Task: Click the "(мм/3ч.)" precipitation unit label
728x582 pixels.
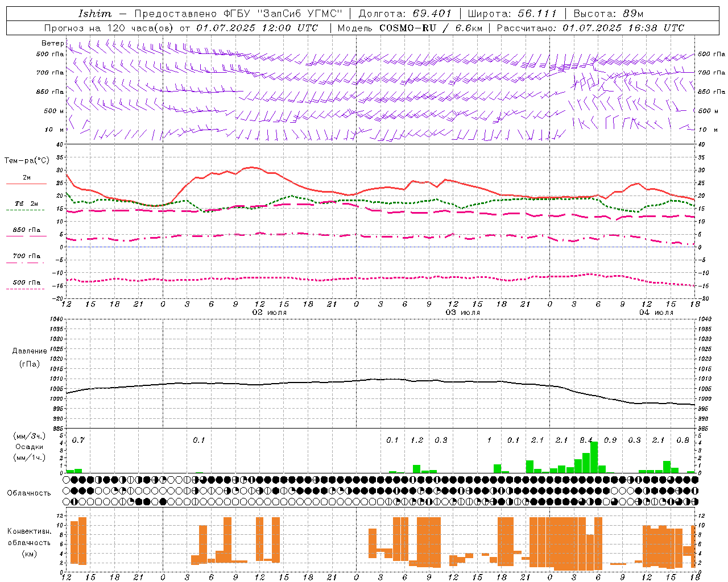Action: (x=29, y=436)
